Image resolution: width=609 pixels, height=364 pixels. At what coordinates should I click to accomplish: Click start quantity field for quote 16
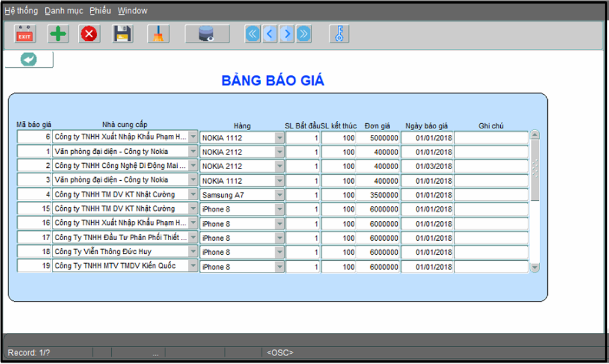click(x=303, y=224)
